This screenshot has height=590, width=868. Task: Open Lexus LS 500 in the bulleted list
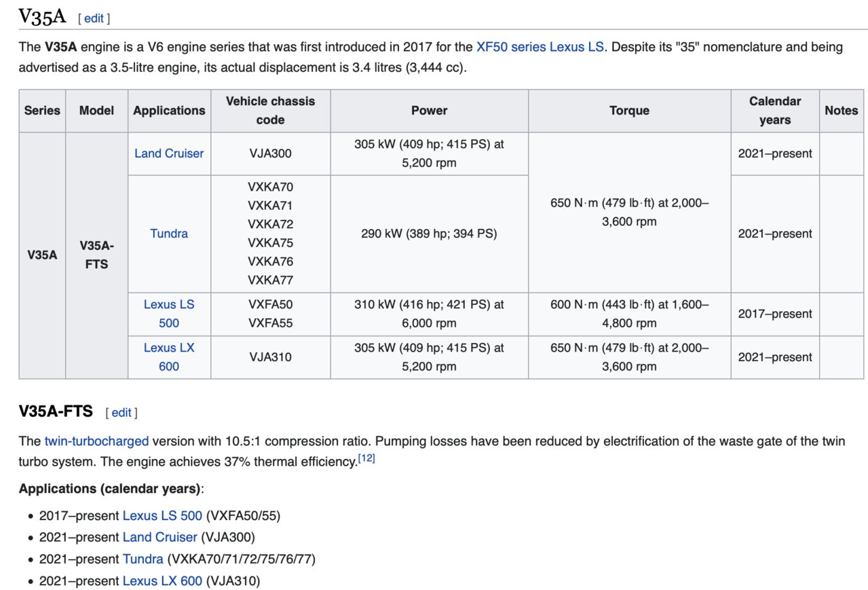[162, 515]
